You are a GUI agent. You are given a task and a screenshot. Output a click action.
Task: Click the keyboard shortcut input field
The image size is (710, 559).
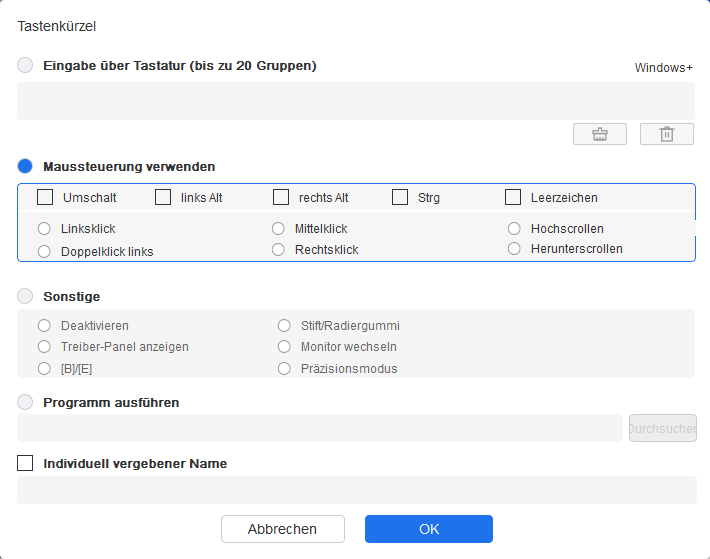click(356, 101)
